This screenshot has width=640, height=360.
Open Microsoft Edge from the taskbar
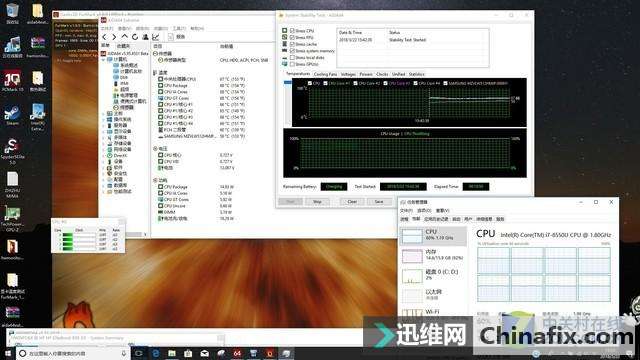[156, 353]
